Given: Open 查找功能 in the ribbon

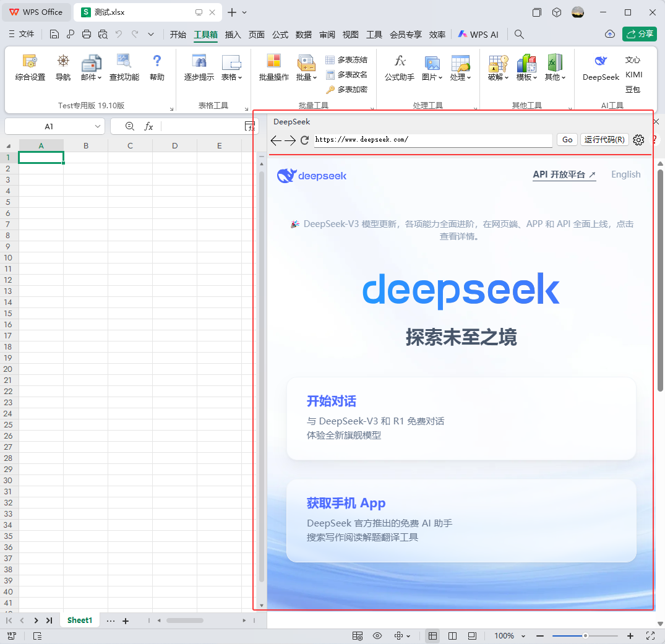Looking at the screenshot, I should [x=124, y=67].
